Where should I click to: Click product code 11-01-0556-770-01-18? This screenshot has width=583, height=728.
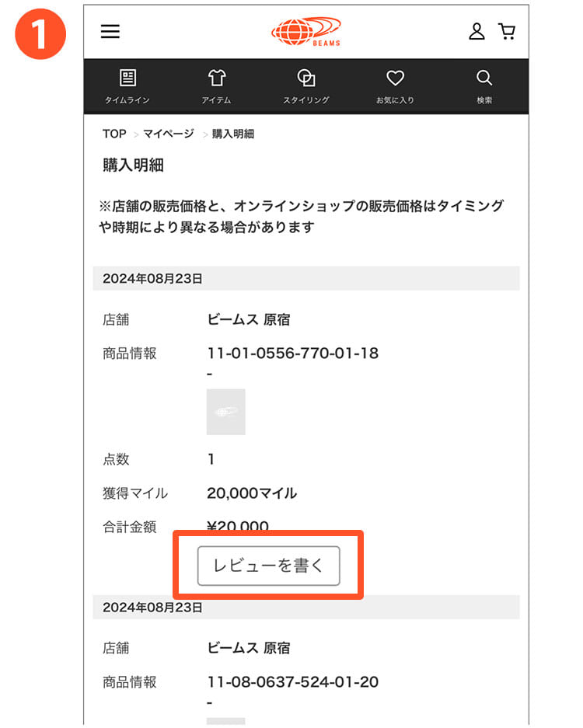(292, 354)
